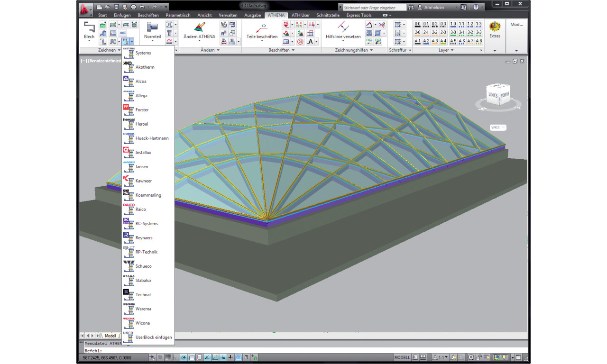607x364 pixels.
Task: Toggle object snap in status bar
Action: pos(191,357)
